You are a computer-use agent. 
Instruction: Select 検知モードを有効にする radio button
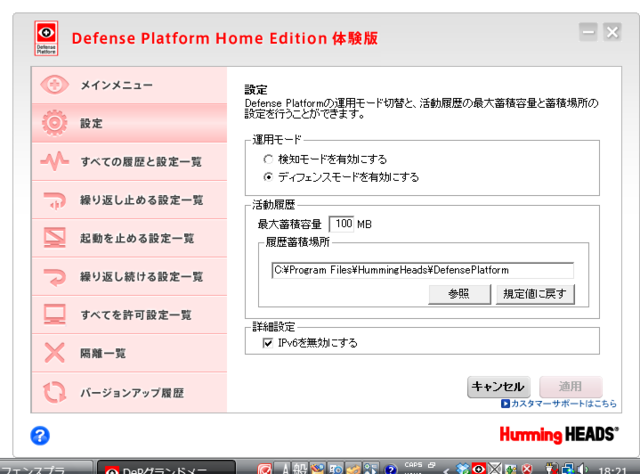(x=268, y=159)
